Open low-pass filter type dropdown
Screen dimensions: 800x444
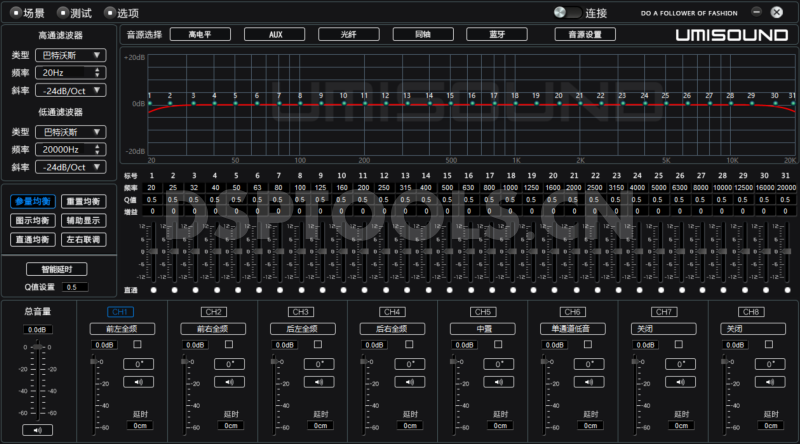pyautogui.click(x=70, y=132)
